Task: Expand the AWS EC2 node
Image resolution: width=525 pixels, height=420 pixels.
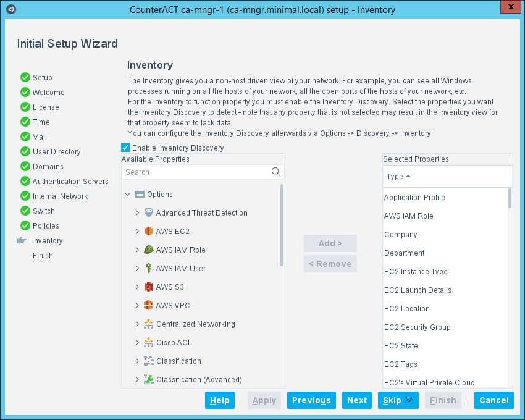Action: pyautogui.click(x=137, y=231)
